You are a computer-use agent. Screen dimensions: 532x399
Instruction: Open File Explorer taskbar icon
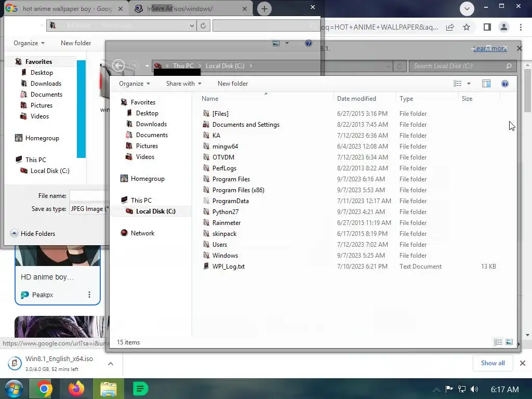[108, 389]
